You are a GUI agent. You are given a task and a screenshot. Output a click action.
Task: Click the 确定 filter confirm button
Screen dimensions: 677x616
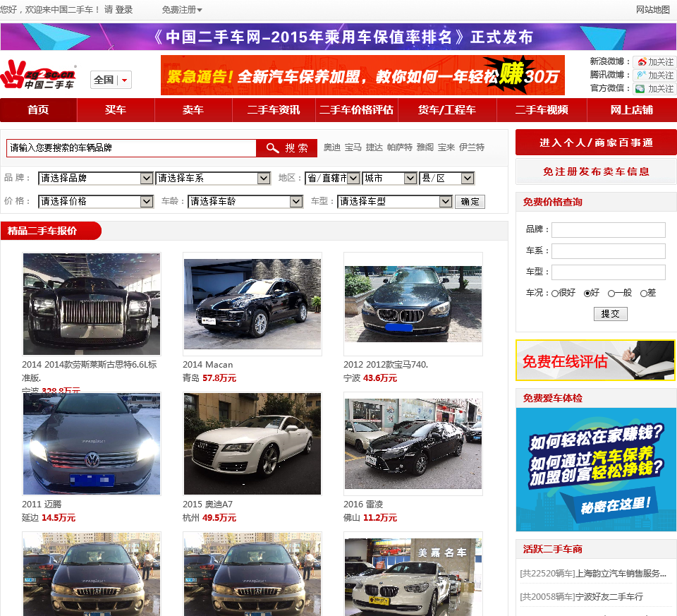[x=470, y=202]
